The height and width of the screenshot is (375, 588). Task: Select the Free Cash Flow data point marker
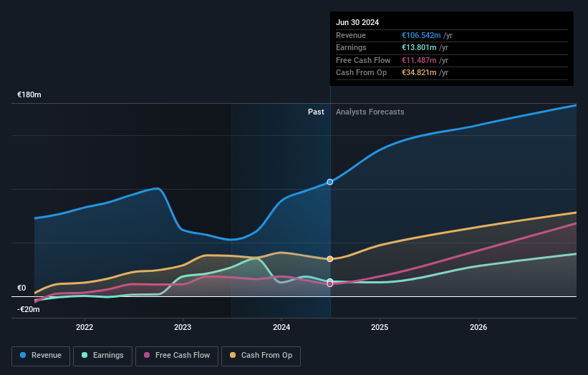[x=330, y=284]
